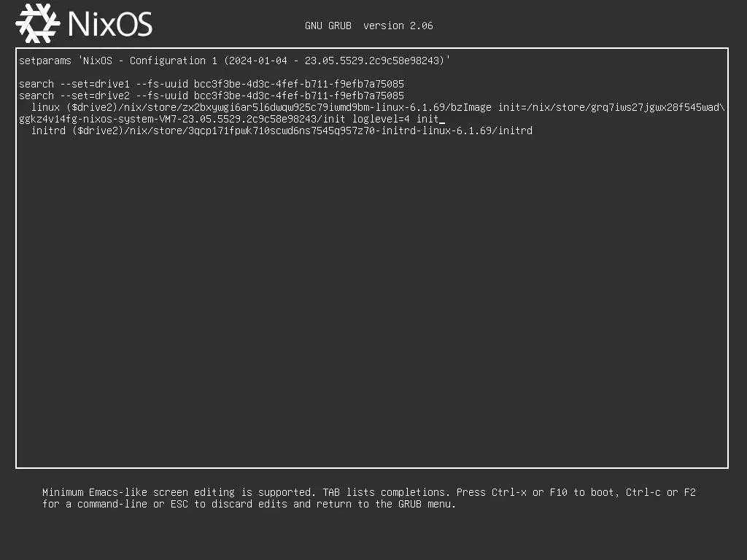
Task: Click the GNU GRUB version 2.06 title
Action: (x=368, y=26)
